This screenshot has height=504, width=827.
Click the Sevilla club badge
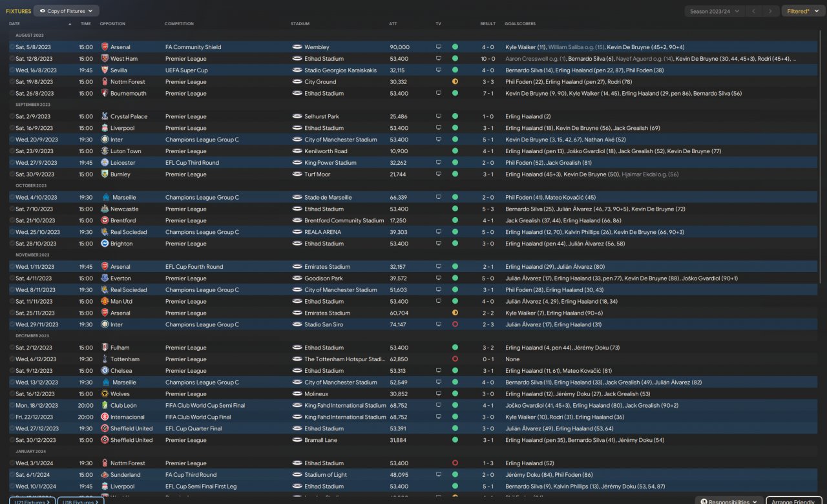pos(105,70)
